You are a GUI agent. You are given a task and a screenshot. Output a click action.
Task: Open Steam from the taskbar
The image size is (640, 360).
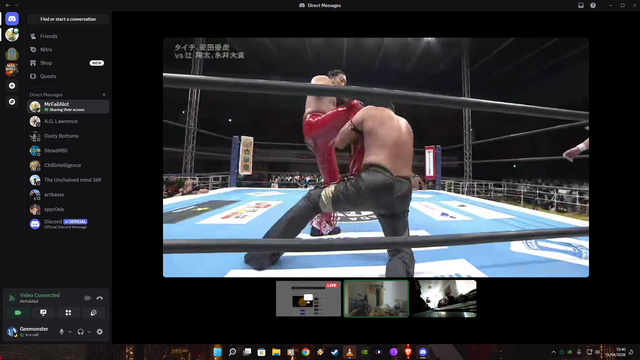pos(335,352)
